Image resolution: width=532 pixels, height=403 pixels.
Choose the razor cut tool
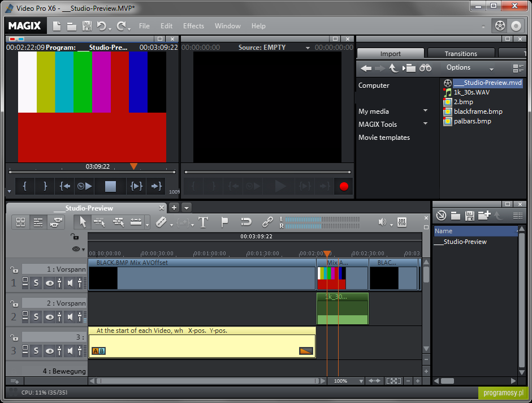[x=161, y=222]
